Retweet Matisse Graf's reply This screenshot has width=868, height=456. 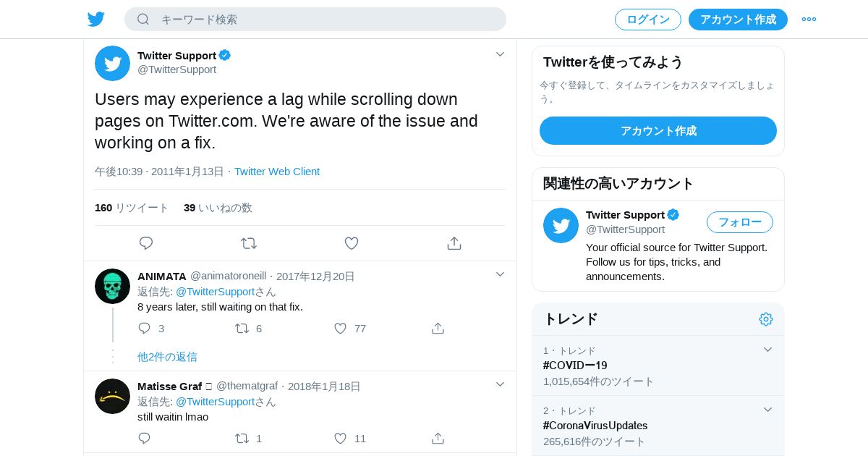tap(242, 439)
